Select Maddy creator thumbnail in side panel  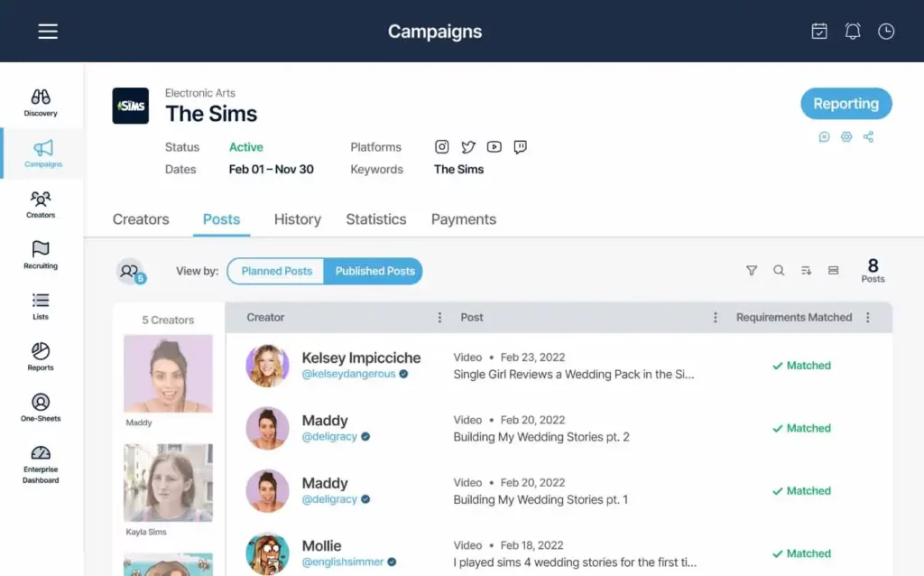point(168,373)
